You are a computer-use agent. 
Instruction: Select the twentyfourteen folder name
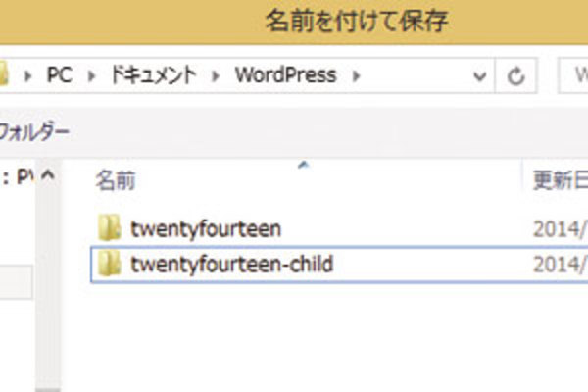click(206, 228)
